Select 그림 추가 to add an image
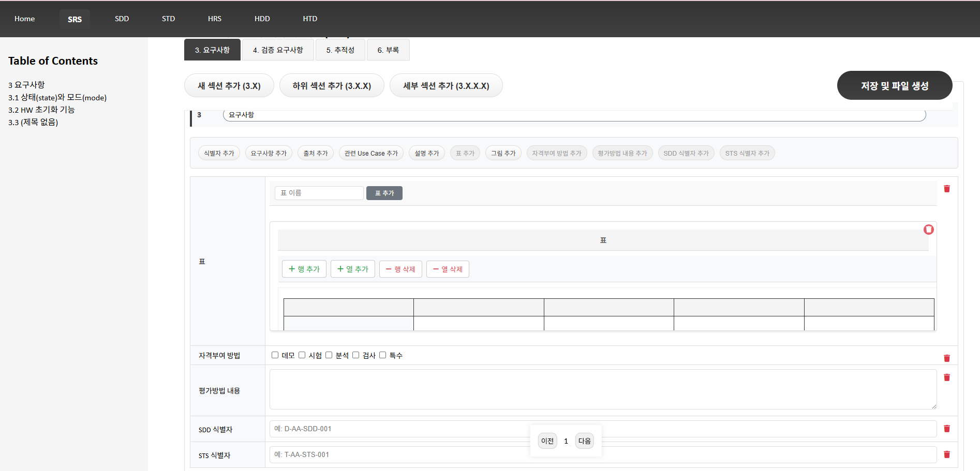 pyautogui.click(x=502, y=153)
